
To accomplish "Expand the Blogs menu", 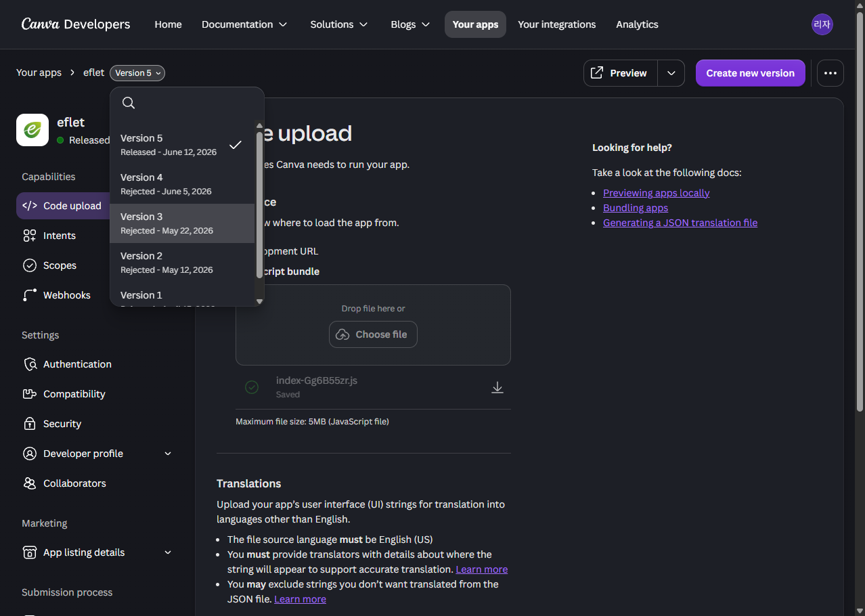I will pyautogui.click(x=410, y=24).
